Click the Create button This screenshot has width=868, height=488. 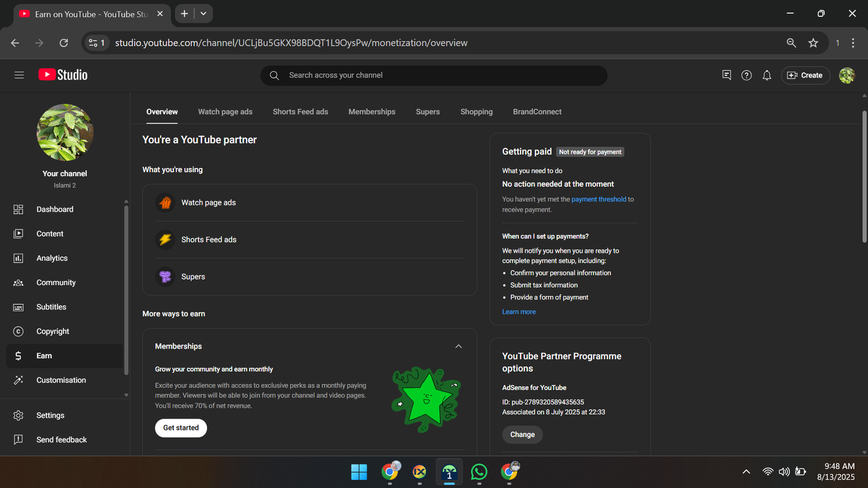click(x=805, y=75)
